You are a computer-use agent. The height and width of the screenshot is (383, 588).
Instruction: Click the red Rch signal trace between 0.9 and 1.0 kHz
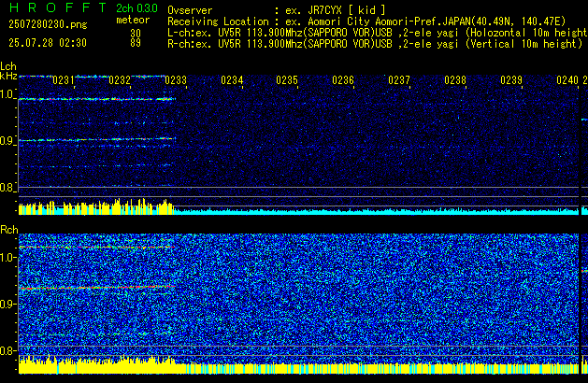click(x=96, y=288)
